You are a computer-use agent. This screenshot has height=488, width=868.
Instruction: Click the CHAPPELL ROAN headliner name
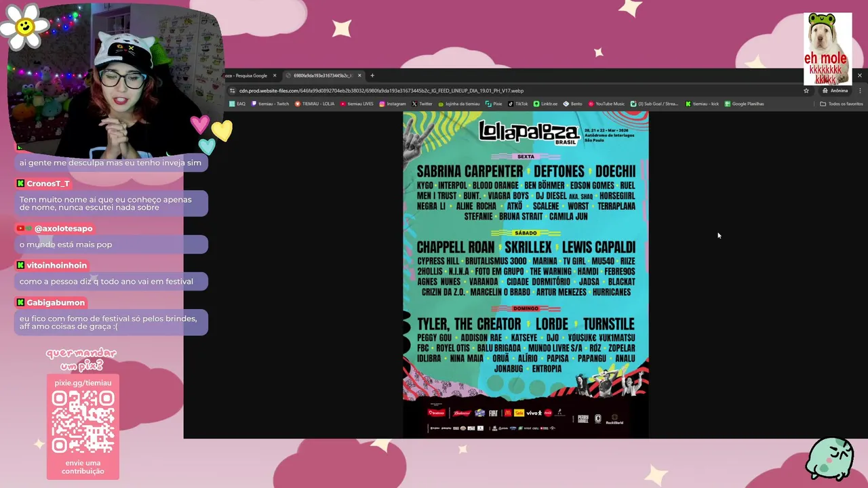tap(455, 247)
